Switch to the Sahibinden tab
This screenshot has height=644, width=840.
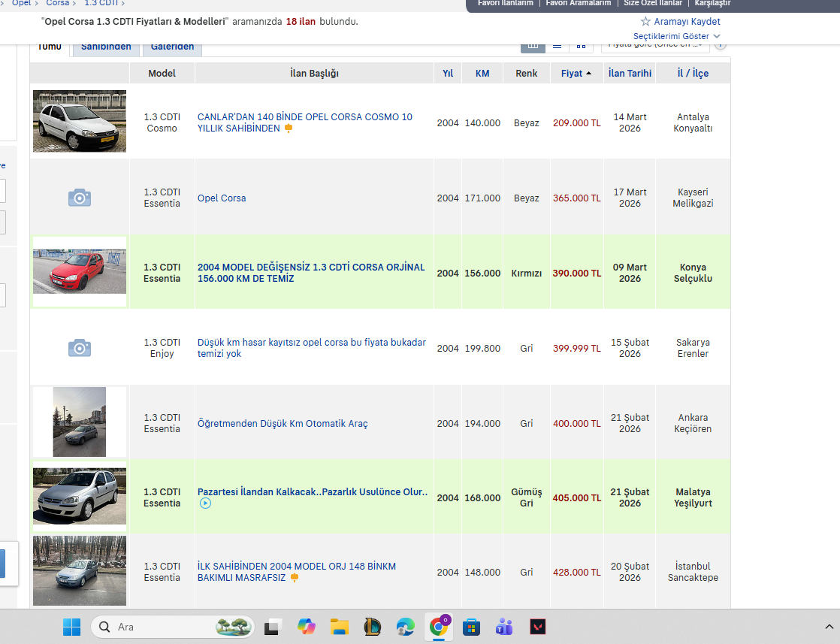(106, 47)
